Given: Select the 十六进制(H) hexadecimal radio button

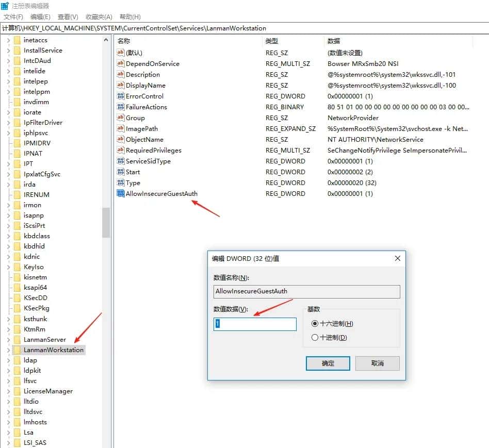Looking at the screenshot, I should (x=315, y=324).
